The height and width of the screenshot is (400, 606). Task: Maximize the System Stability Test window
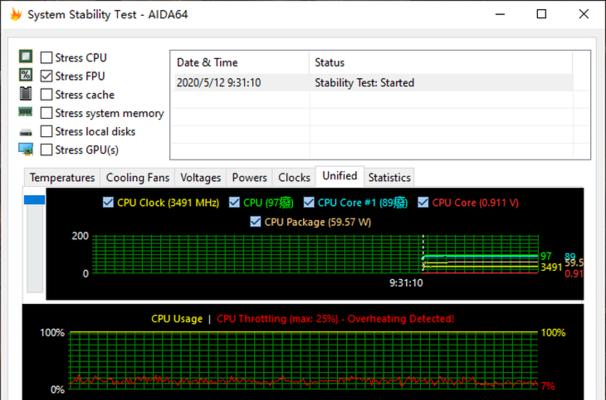541,14
